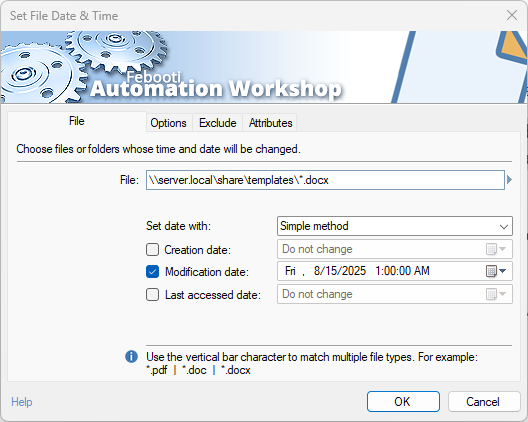Click the 'Choose files or folders' description text
Viewport: 528px width, 422px height.
tap(158, 149)
